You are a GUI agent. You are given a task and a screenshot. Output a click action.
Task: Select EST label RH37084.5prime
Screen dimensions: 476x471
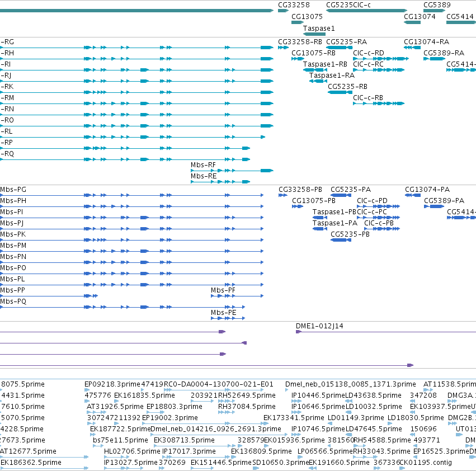247,407
